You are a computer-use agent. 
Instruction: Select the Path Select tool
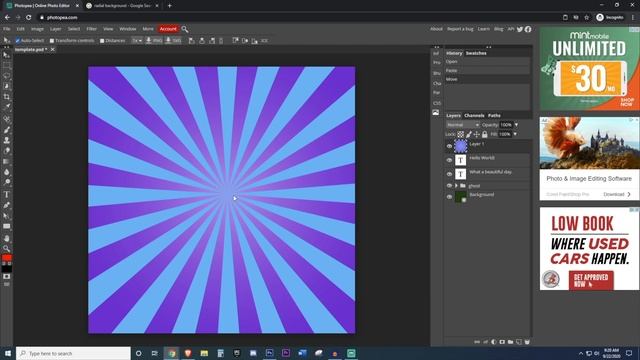click(x=7, y=216)
